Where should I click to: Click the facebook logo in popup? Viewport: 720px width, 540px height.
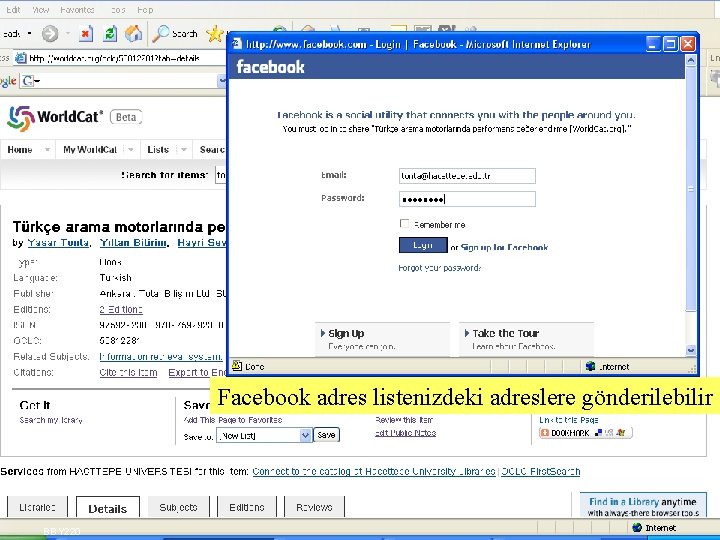pos(270,67)
